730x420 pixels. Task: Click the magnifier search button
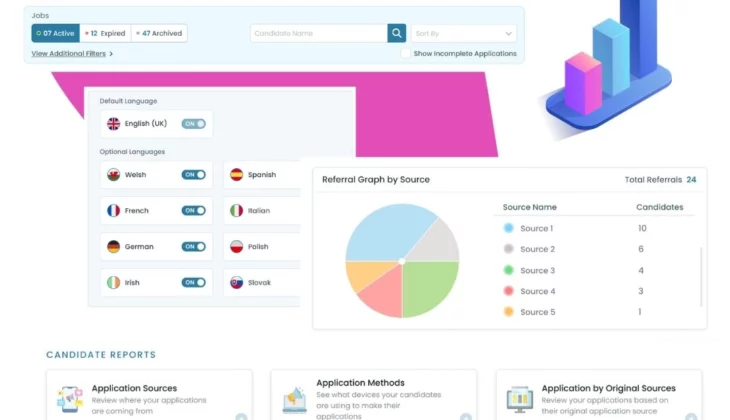click(x=397, y=33)
